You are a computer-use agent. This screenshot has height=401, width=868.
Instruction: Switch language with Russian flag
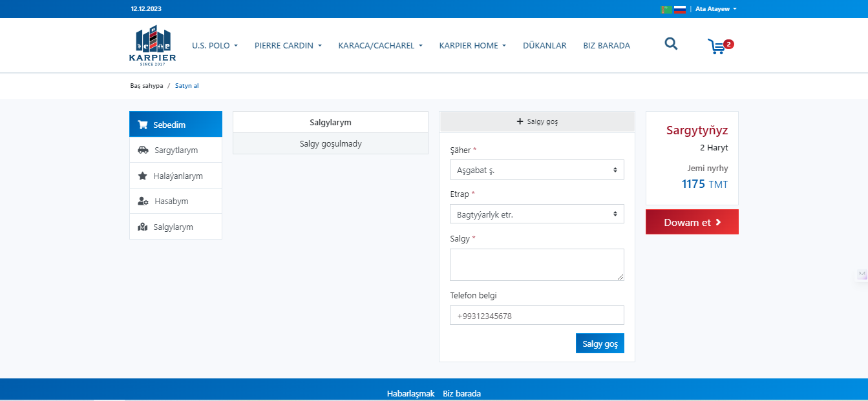(x=679, y=9)
